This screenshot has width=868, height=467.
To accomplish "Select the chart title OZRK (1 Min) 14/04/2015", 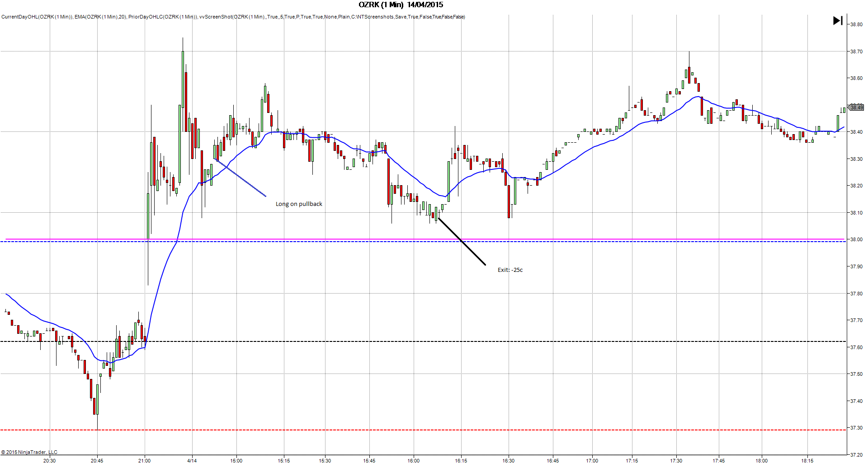I will click(401, 5).
